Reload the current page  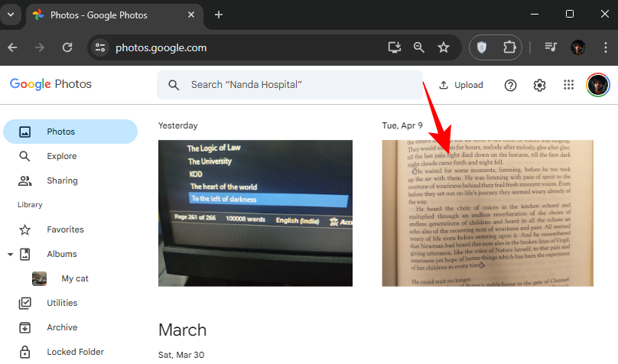pos(67,47)
